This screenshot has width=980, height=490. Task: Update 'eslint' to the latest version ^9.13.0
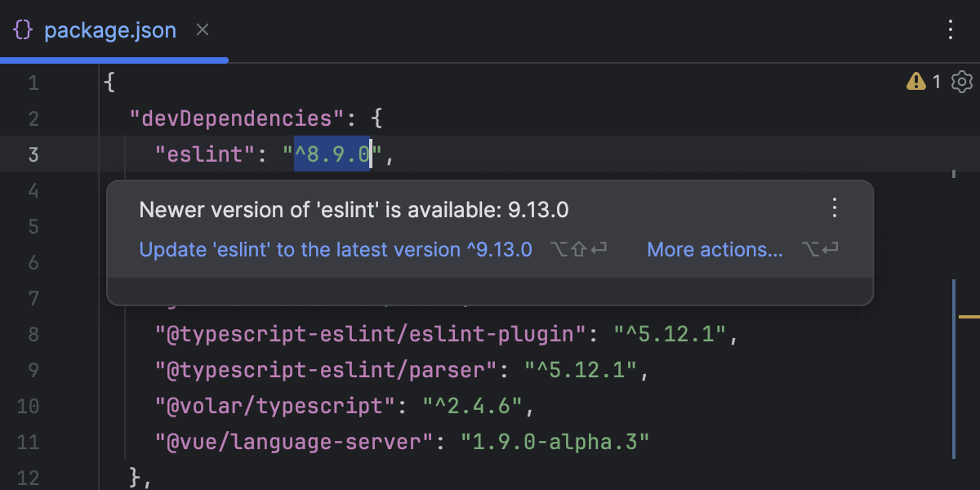point(336,249)
